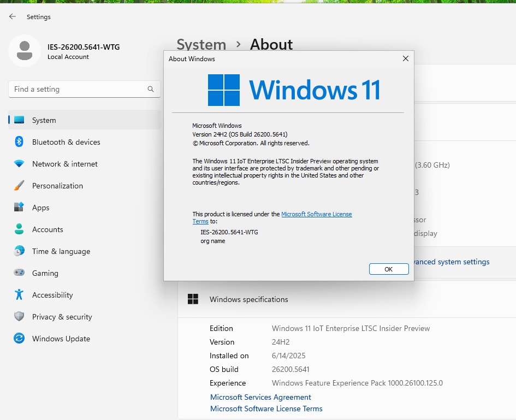Viewport: 516px width, 420px height.
Task: Click the System monitor icon in sidebar
Action: click(19, 120)
